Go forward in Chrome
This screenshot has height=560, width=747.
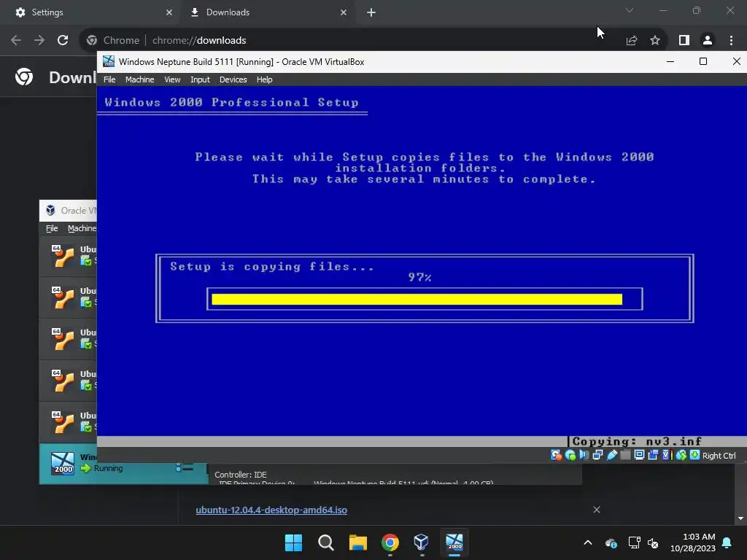(x=39, y=40)
